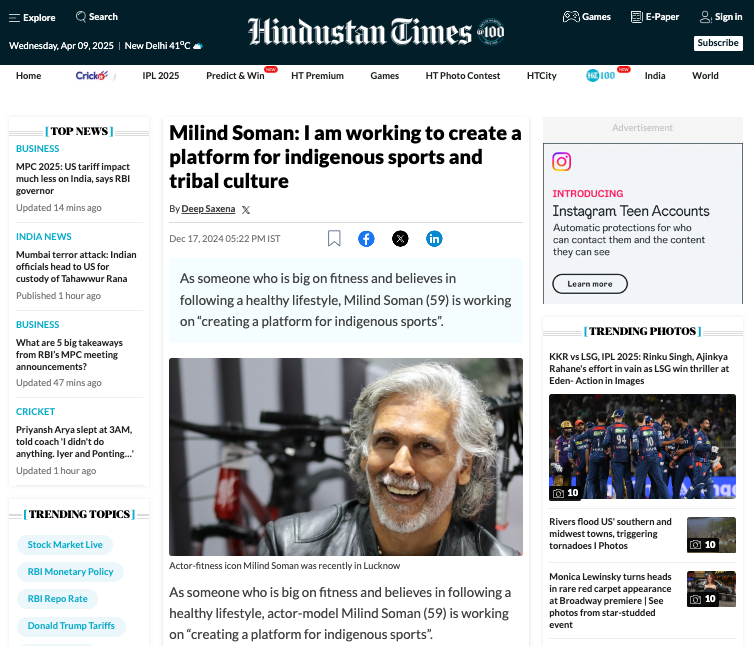Open BUSINESS category above MPC 2025 story

[38, 149]
